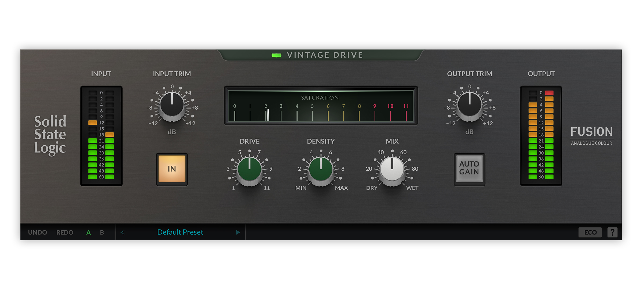Click the Output level meter
Screen dimensions: 644x302
click(x=541, y=136)
